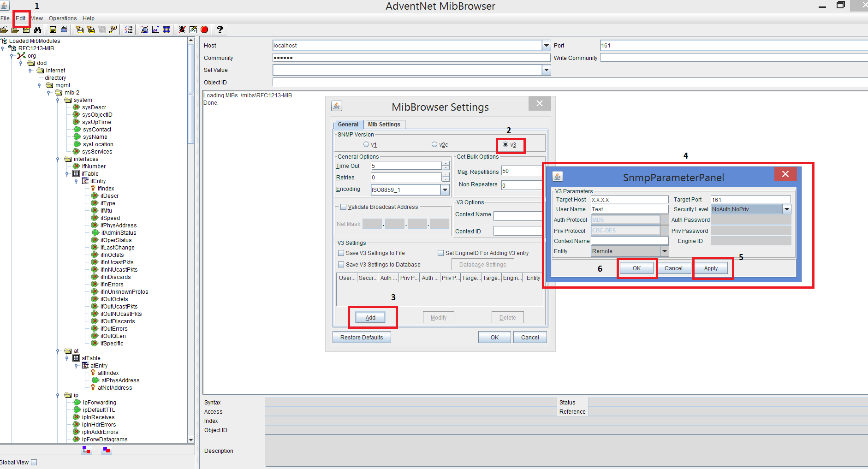
Task: Open the Encoding dropdown
Action: point(445,190)
